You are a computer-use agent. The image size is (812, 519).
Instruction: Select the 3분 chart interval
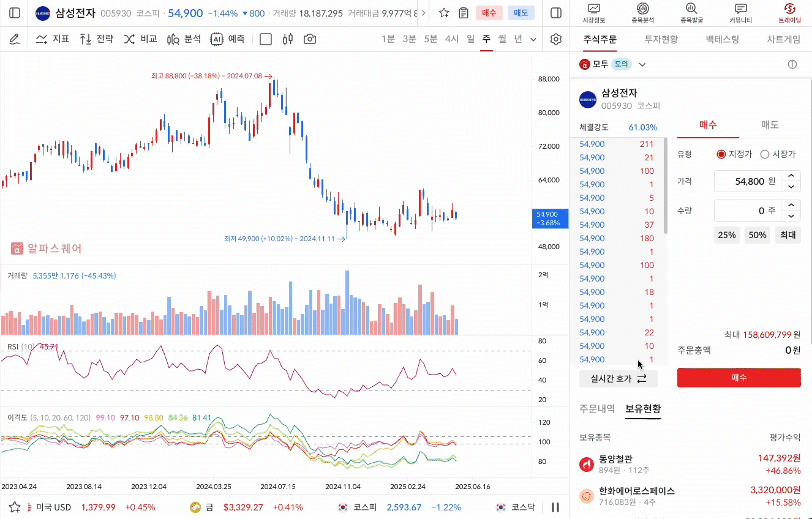coord(409,39)
